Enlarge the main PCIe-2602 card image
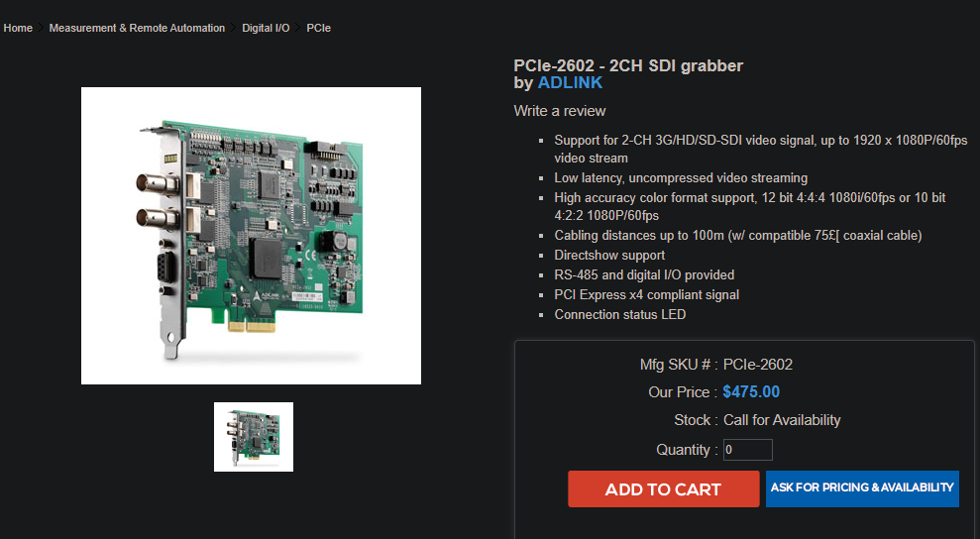Image resolution: width=980 pixels, height=539 pixels. pyautogui.click(x=252, y=236)
